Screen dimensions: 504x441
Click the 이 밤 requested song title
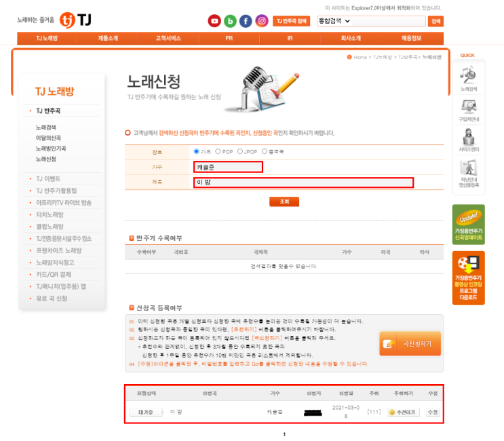176,412
